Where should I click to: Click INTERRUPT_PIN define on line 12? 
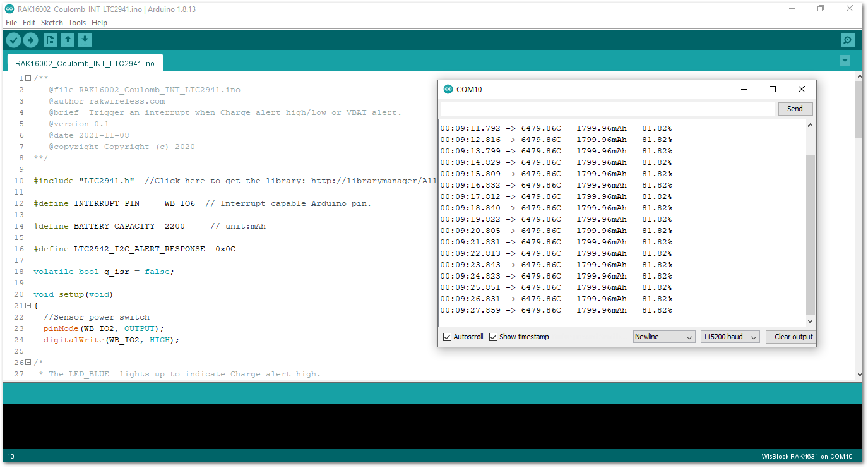point(203,203)
